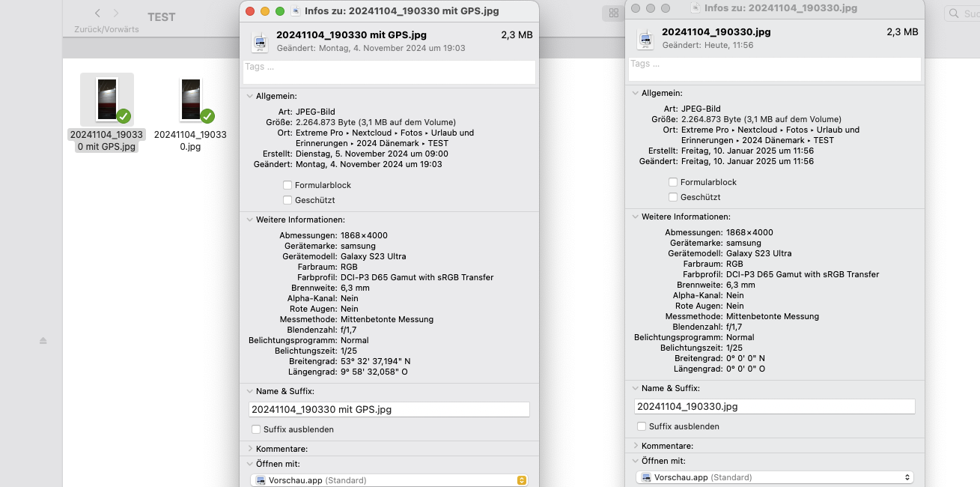Image resolution: width=980 pixels, height=487 pixels.
Task: Select the '20241104_190330.jpg' file thumbnail
Action: click(191, 99)
